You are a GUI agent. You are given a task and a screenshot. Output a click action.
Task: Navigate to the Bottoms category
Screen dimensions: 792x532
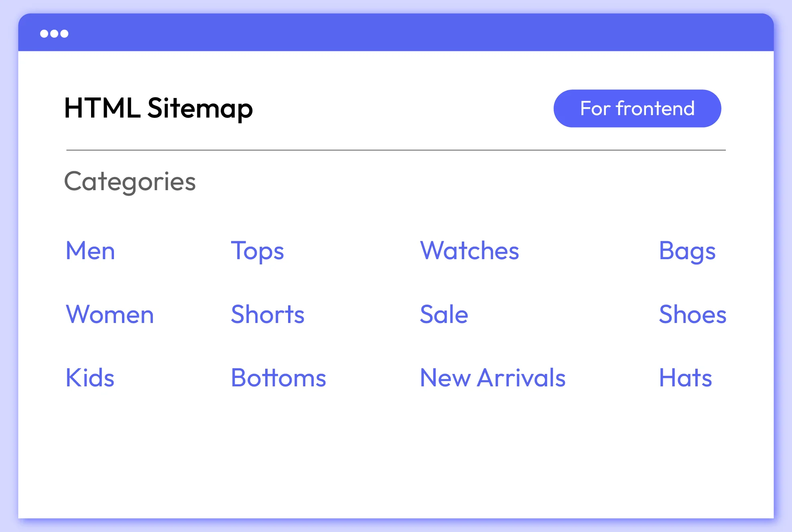point(278,378)
